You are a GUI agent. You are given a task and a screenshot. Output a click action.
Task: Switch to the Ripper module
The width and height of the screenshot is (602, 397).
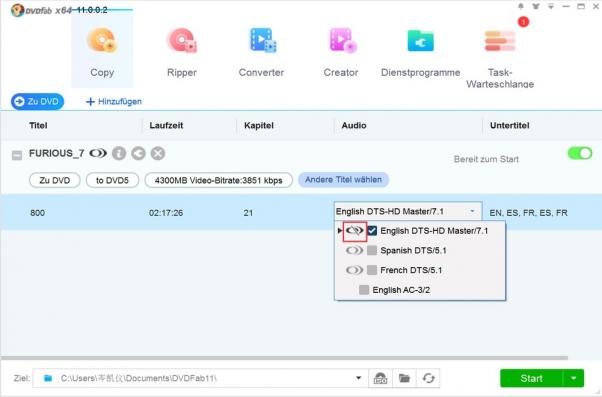click(x=182, y=52)
